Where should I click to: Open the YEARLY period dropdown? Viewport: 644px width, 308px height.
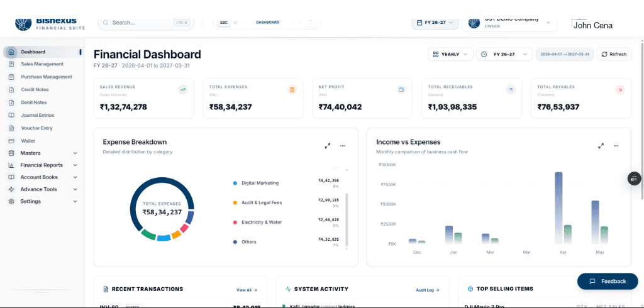click(450, 54)
